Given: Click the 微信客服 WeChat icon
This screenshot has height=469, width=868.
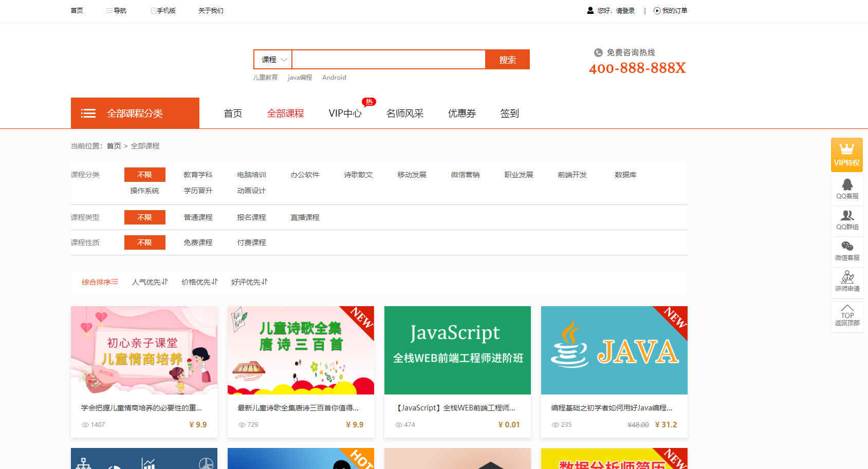Looking at the screenshot, I should pyautogui.click(x=847, y=246).
